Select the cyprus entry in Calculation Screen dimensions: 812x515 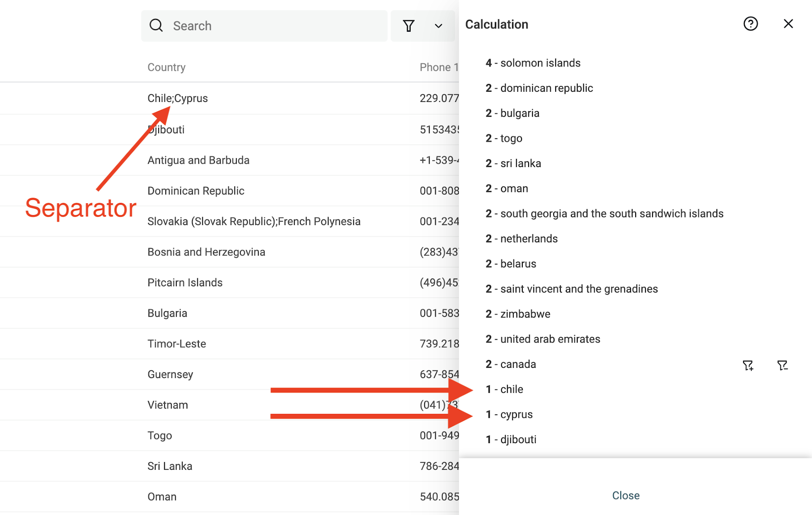pos(509,414)
